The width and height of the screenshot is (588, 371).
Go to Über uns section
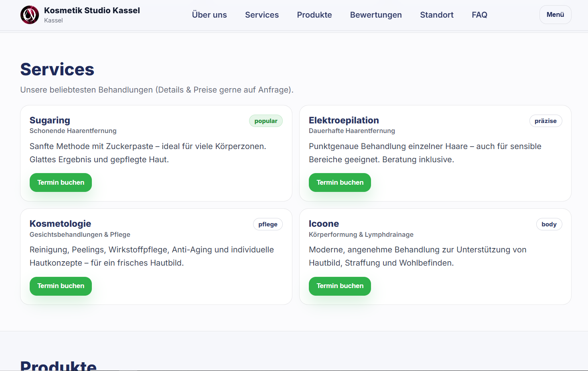pos(209,15)
